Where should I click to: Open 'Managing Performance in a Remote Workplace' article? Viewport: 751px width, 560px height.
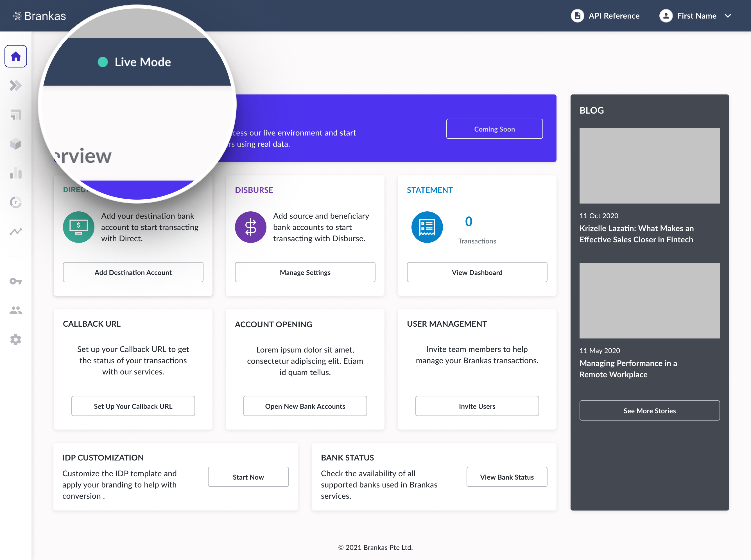click(x=628, y=369)
